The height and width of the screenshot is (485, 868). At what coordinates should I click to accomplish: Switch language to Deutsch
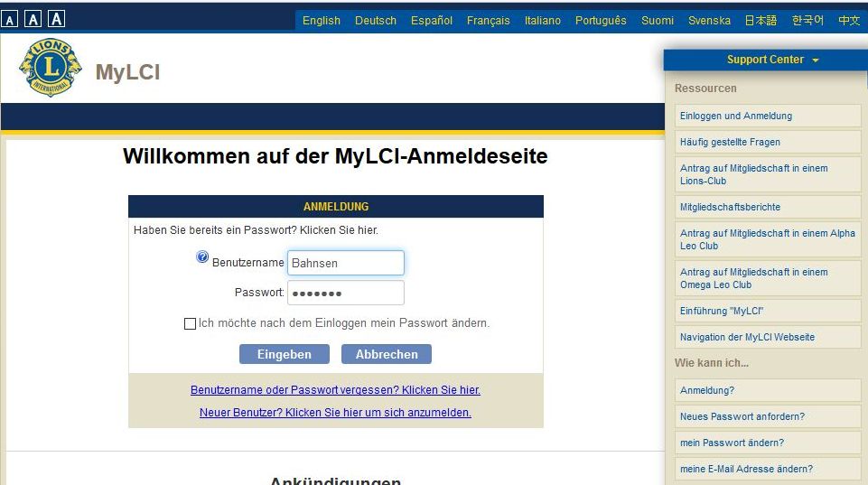click(x=376, y=21)
